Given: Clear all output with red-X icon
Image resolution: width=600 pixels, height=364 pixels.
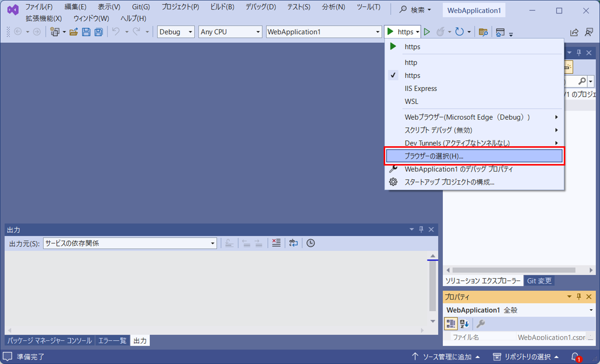Looking at the screenshot, I should pos(276,243).
